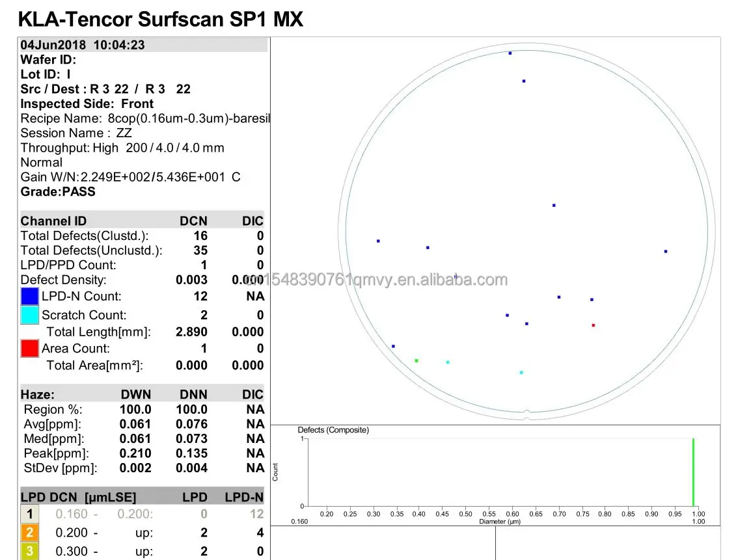751x560 pixels.
Task: Click the Region %: label
Action: coord(53,409)
